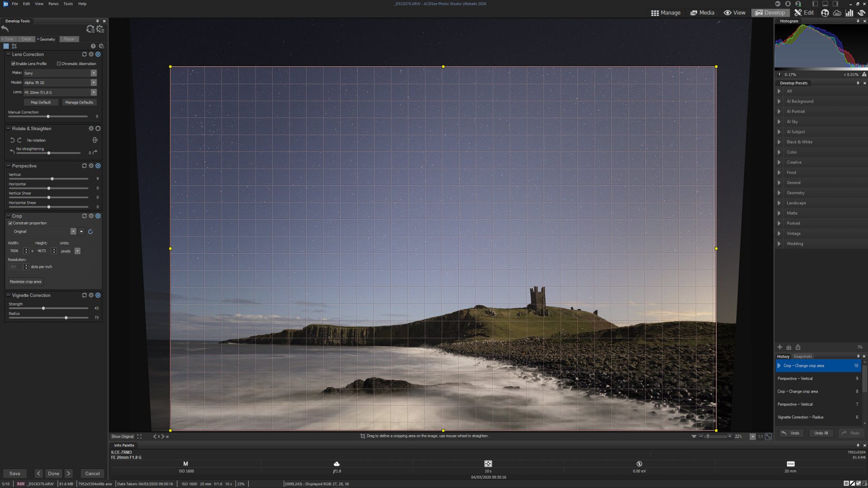Toggle Constrain proportion checkbox
Screen dimensions: 868x488
click(x=10, y=223)
